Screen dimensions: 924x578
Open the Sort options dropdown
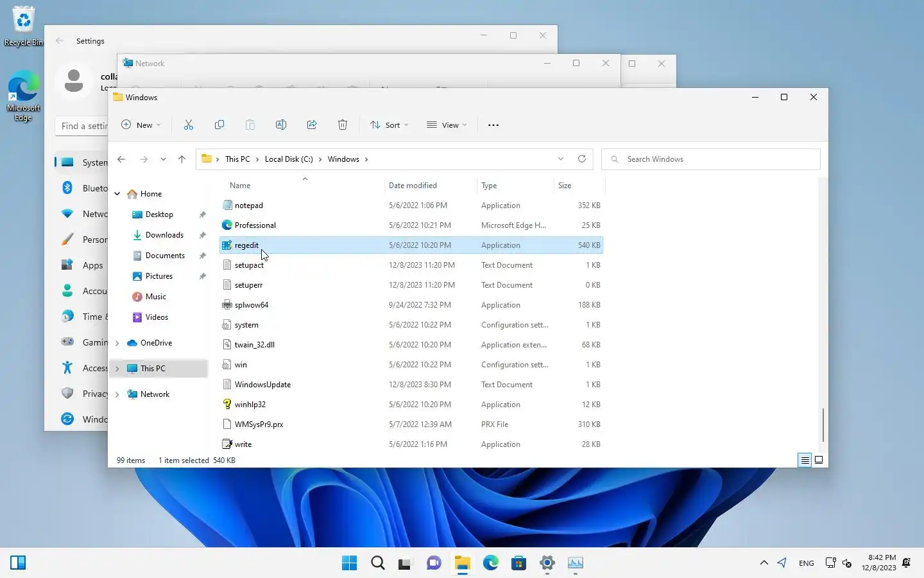click(x=389, y=125)
